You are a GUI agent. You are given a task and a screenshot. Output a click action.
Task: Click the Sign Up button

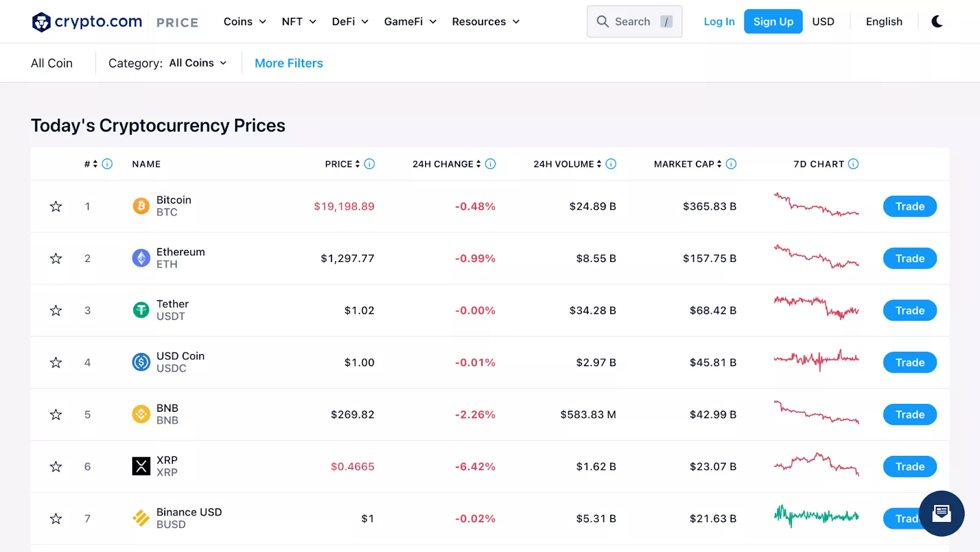point(773,21)
